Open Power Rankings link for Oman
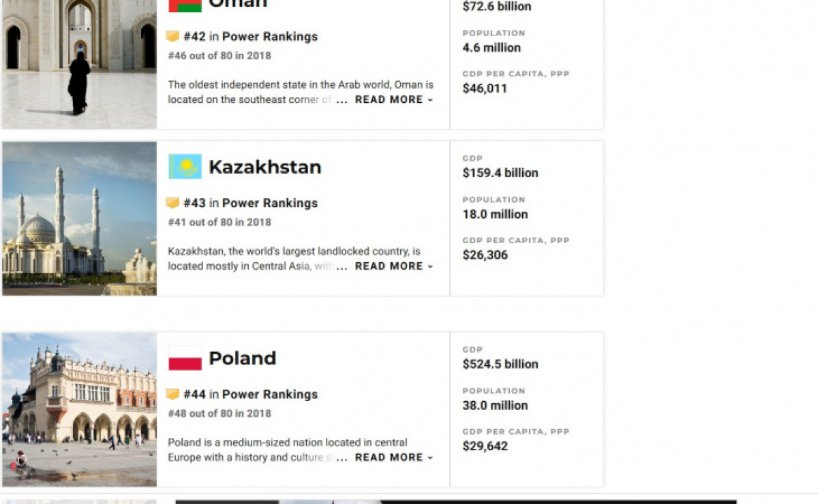This screenshot has width=818, height=504. [x=269, y=37]
